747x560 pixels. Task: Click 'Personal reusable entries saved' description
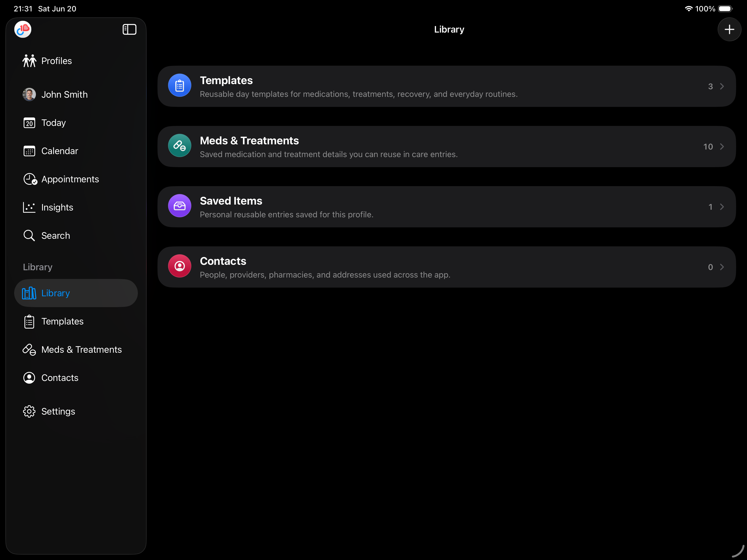pos(286,215)
